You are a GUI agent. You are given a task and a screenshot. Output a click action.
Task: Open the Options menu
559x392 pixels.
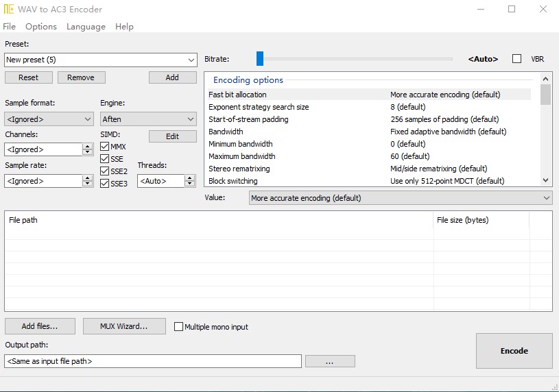(41, 26)
